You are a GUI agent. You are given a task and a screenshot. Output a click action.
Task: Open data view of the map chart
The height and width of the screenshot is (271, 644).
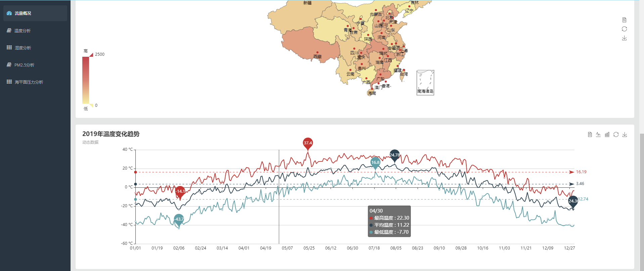[624, 20]
